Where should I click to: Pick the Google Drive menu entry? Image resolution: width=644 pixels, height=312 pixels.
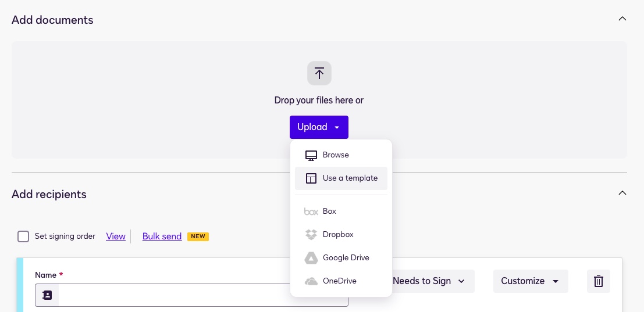(x=346, y=258)
